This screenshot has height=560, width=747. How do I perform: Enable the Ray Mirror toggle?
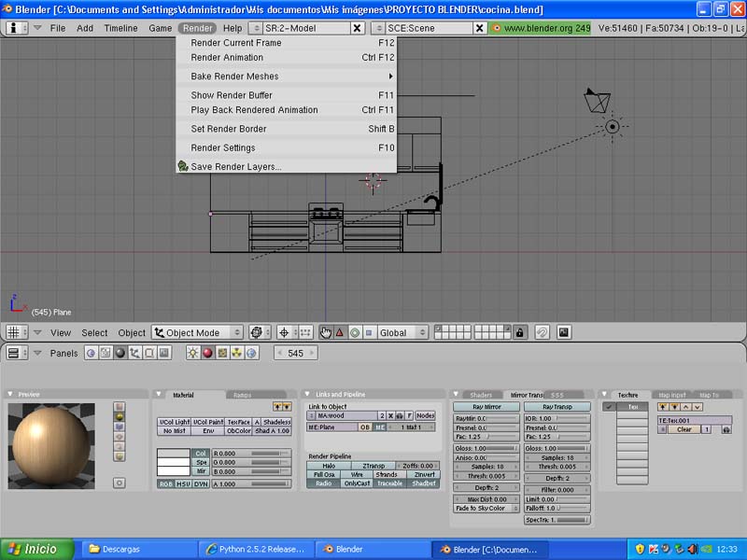486,407
